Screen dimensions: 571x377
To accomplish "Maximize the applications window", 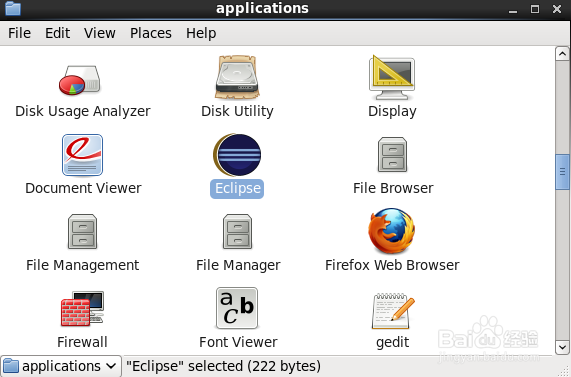I will [535, 9].
